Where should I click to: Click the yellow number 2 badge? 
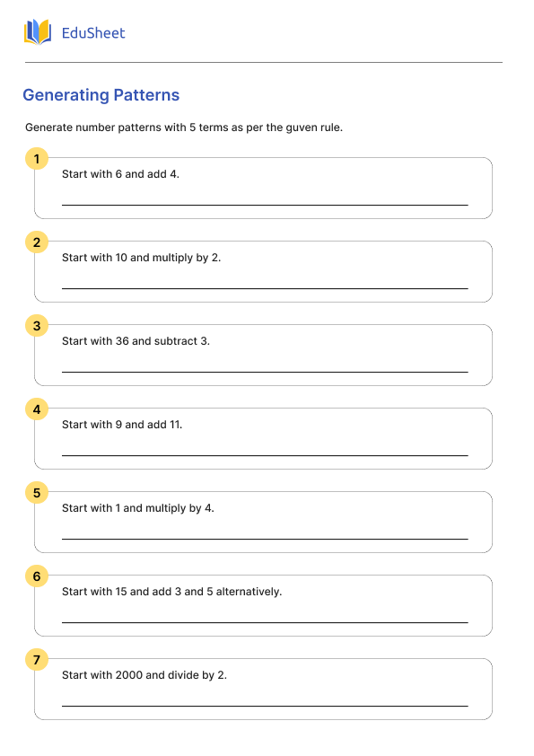point(37,242)
